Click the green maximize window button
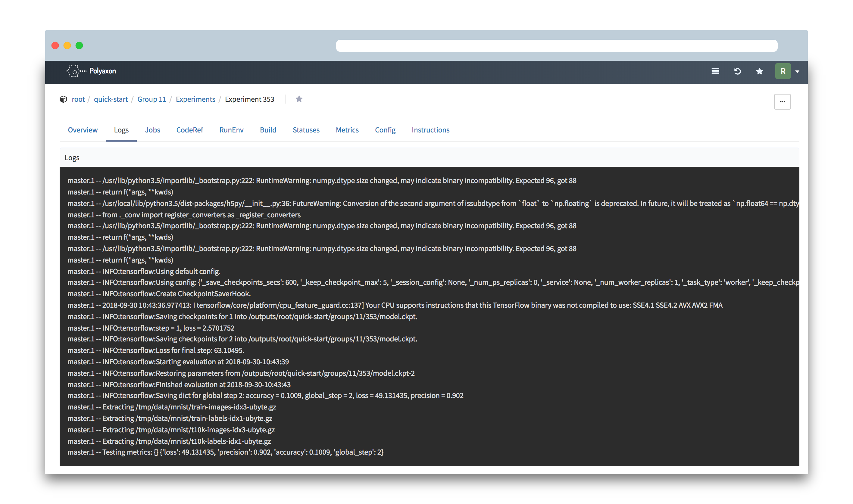The height and width of the screenshot is (504, 853). (79, 45)
